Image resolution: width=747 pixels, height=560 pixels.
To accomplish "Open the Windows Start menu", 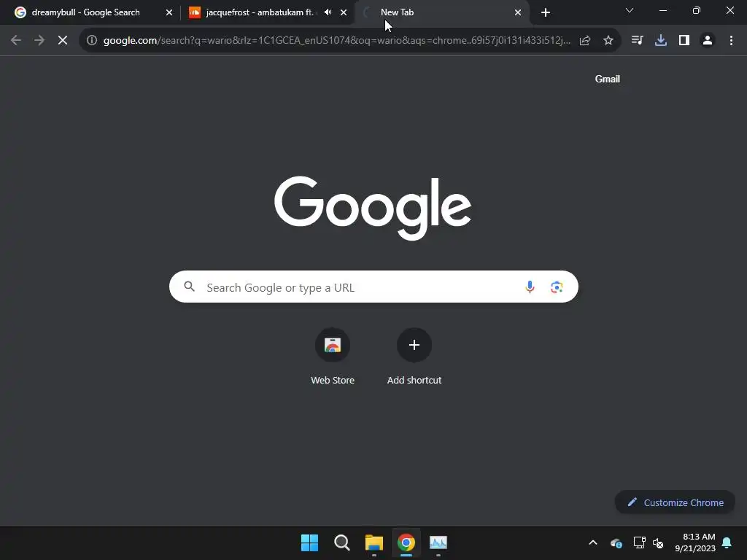I will click(x=309, y=542).
